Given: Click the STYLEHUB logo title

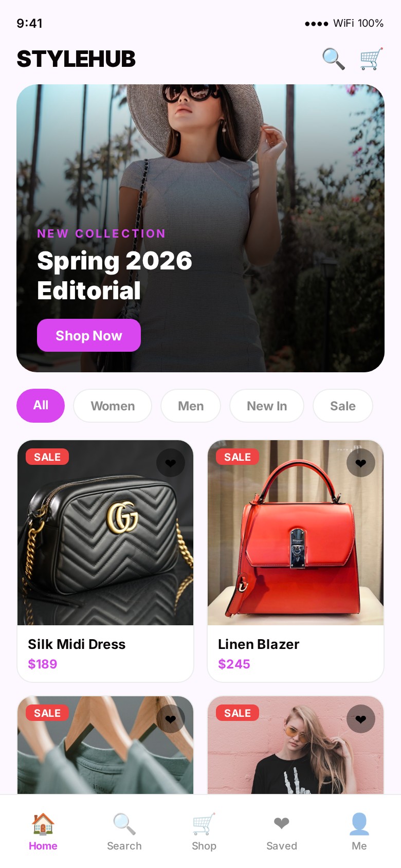Looking at the screenshot, I should [x=76, y=59].
